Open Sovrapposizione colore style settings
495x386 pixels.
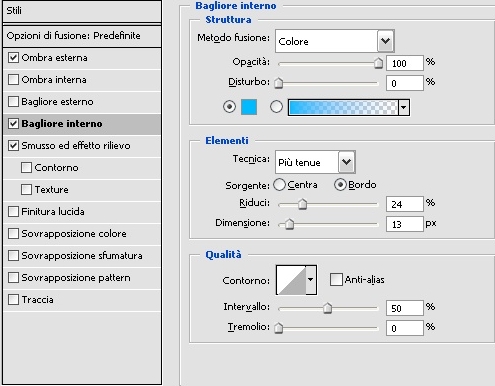(74, 234)
